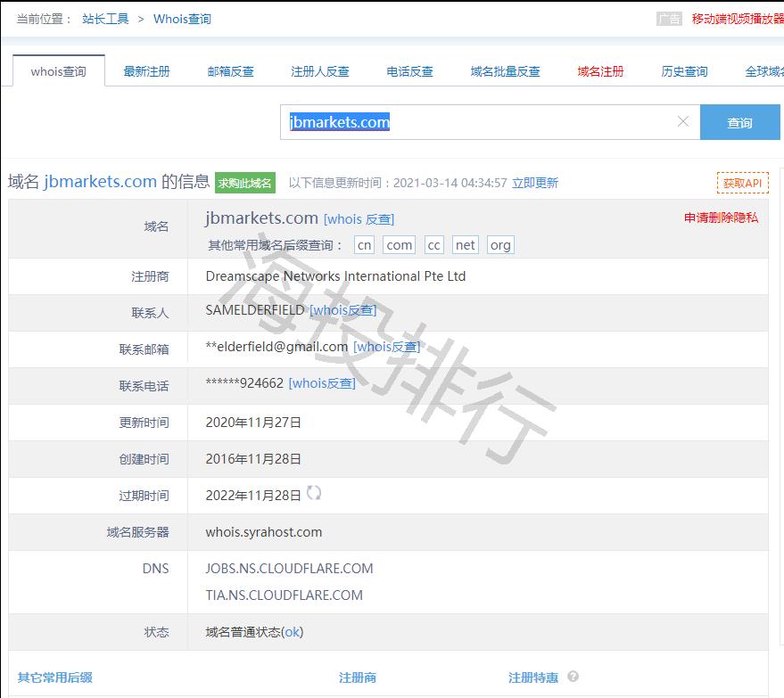Screen dimensions: 784x698
Task: Click the 获取API button
Action: pos(742,183)
